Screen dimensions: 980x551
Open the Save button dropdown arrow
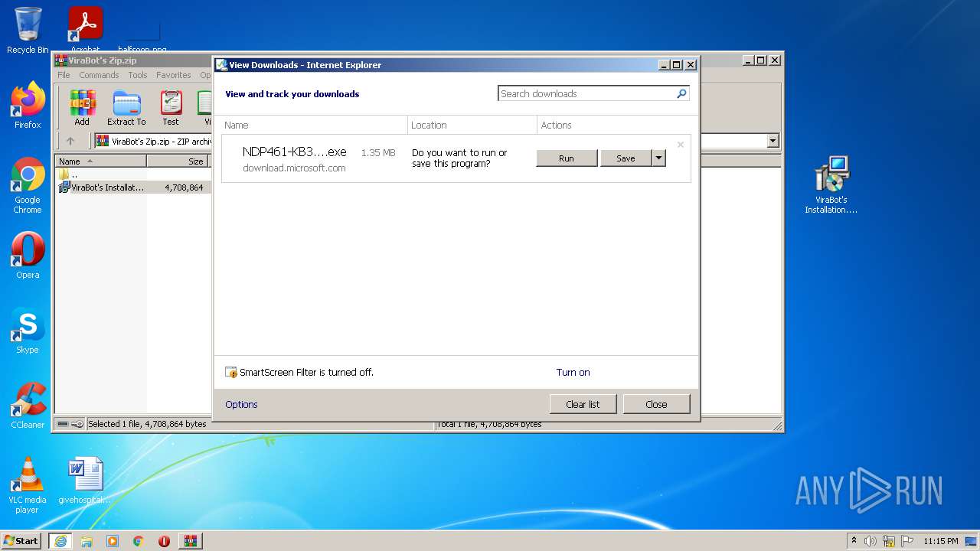[x=658, y=158]
